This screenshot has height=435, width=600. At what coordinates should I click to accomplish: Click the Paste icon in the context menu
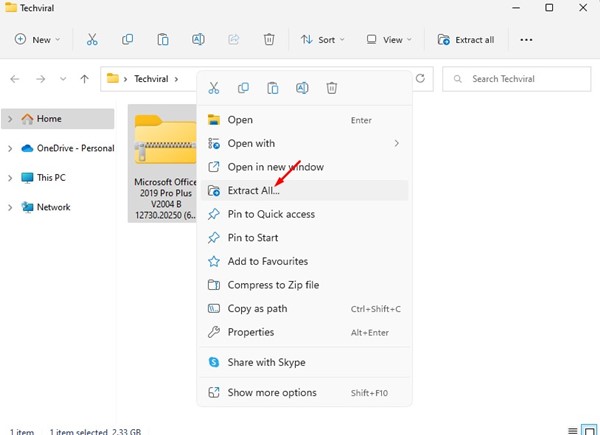(273, 88)
